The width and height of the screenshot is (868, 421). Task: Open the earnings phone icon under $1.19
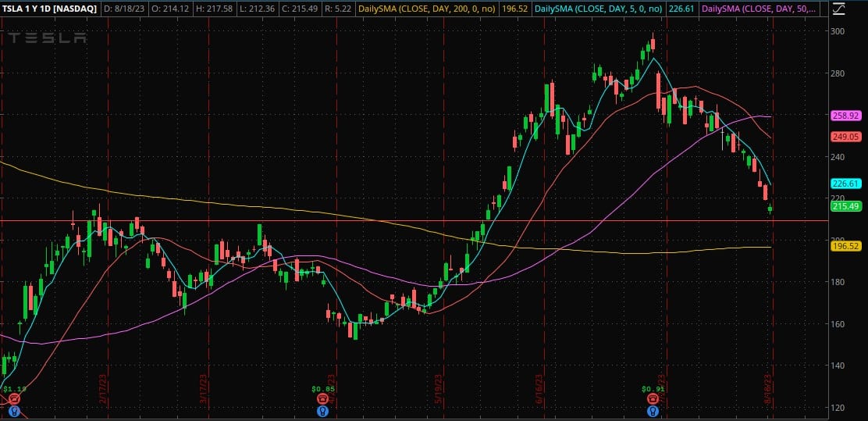click(14, 399)
